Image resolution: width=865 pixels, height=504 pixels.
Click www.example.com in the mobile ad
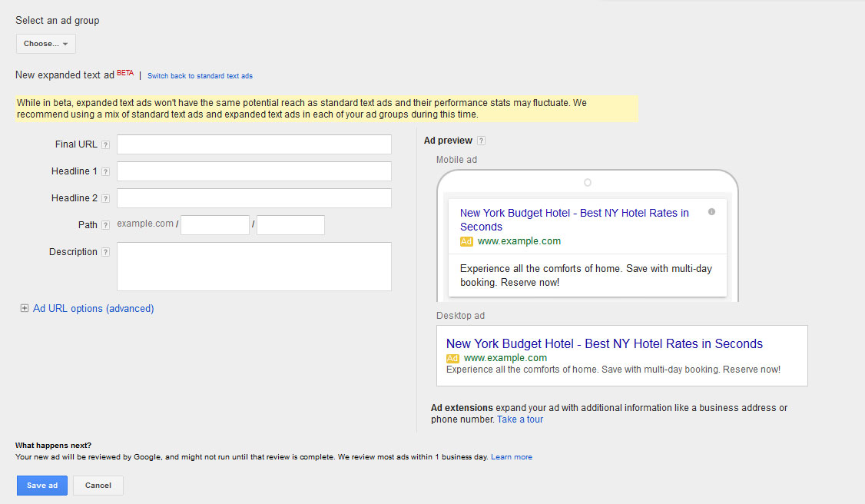[x=519, y=241]
